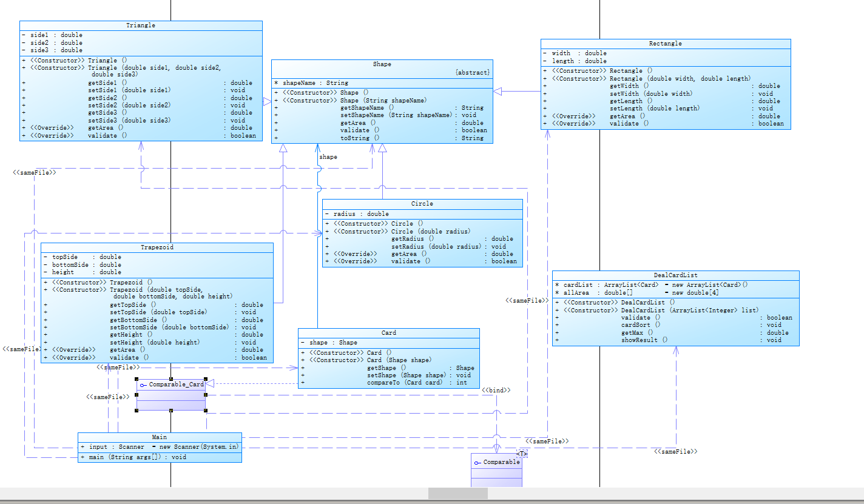
Task: Select the Circle class title
Action: pos(422,204)
